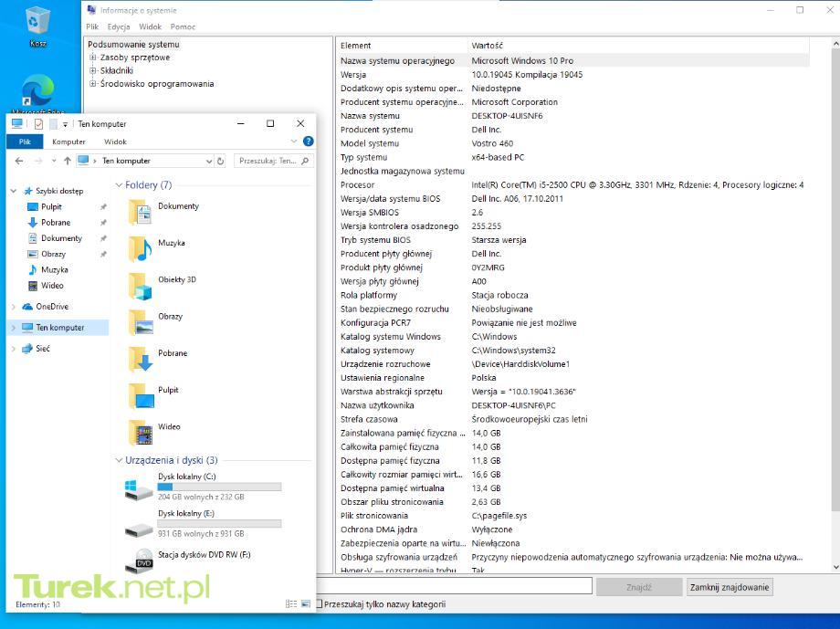This screenshot has height=629, width=840.
Task: Select the Dysk lokalny (E:) drive
Action: 203,523
